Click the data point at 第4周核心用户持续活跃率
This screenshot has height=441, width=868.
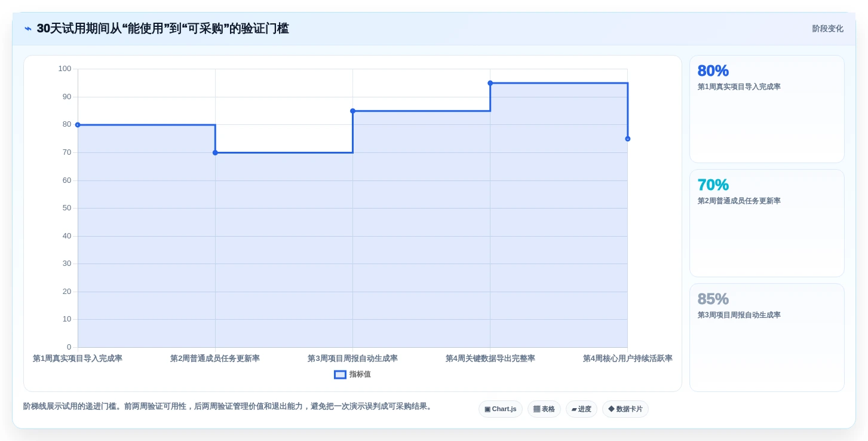pyautogui.click(x=627, y=139)
